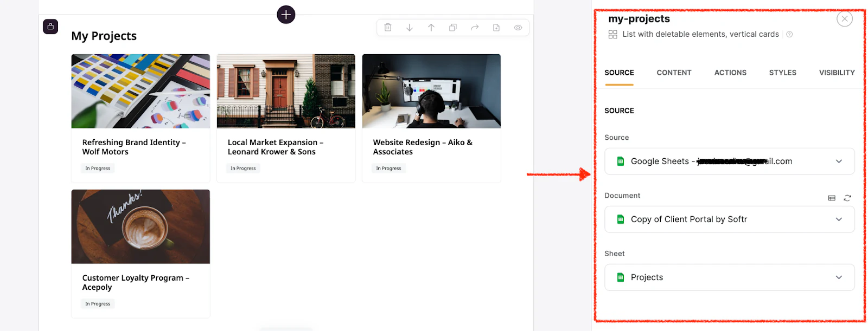Click title Refreshing Brand Identity – Wolf Motors
This screenshot has width=868, height=331.
(134, 147)
